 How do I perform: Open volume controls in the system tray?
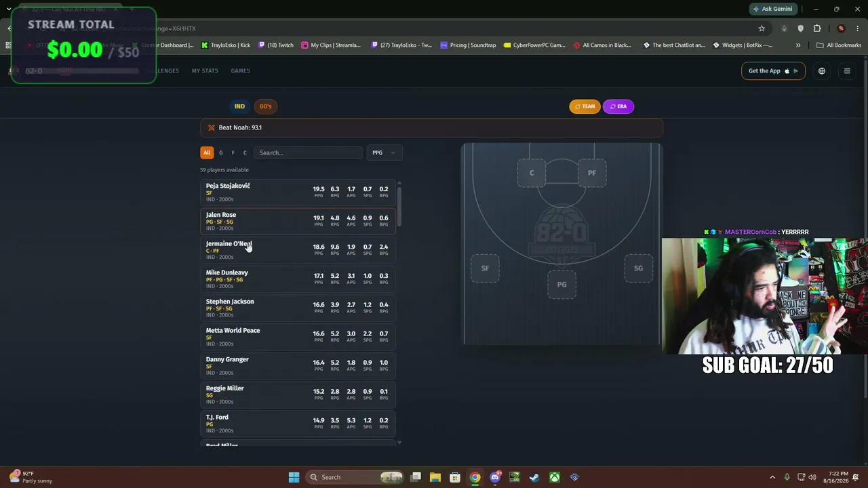point(812,477)
